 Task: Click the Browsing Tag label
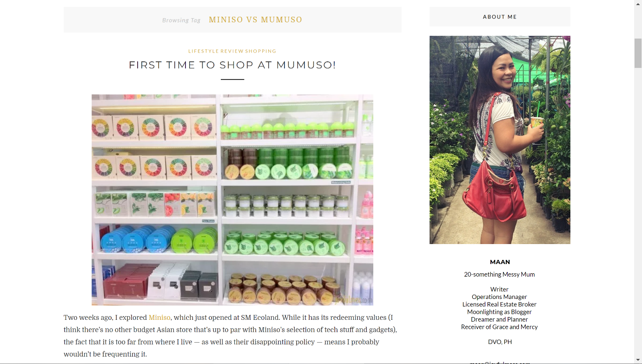click(x=181, y=20)
